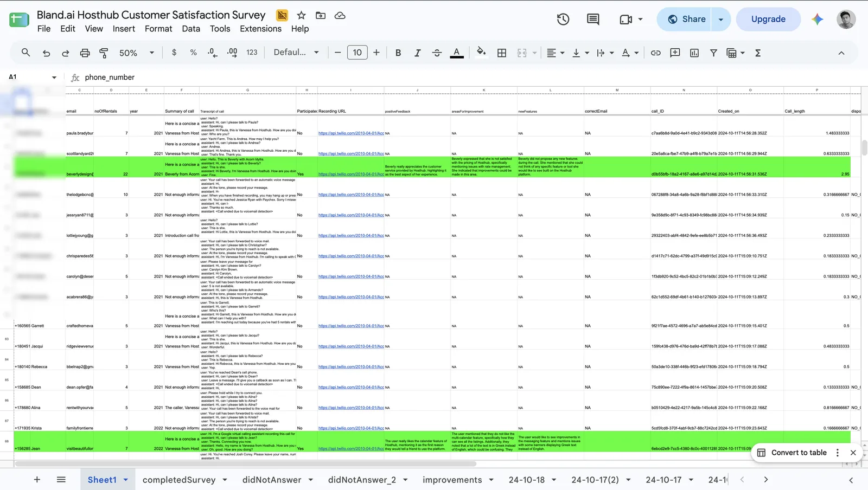Open the Extensions menu
The image size is (868, 490).
(x=261, y=29)
